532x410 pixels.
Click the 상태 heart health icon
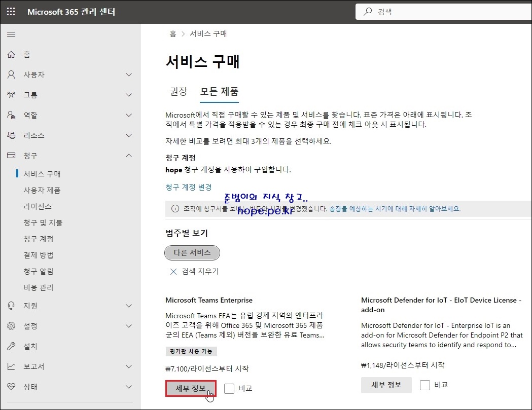(11, 387)
